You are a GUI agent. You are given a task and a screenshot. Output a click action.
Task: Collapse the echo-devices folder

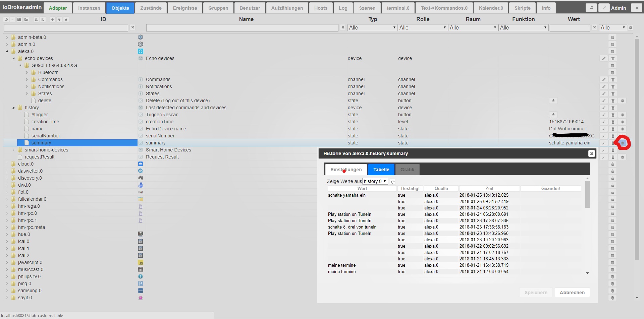[x=13, y=58]
